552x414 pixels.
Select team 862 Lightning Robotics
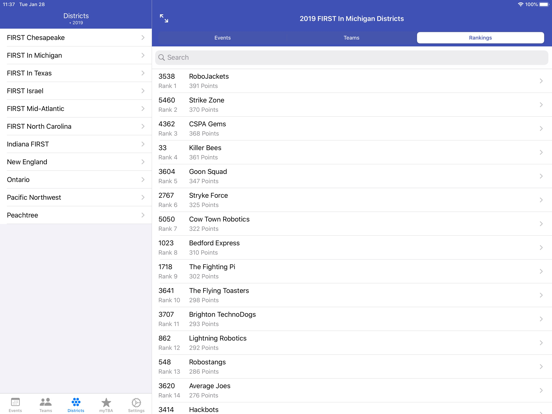coord(352,343)
